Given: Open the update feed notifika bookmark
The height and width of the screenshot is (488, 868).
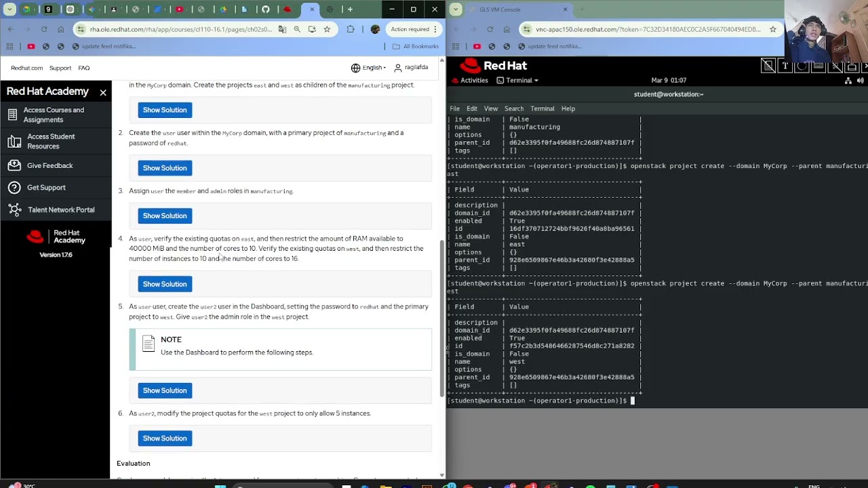Looking at the screenshot, I should pos(104,46).
